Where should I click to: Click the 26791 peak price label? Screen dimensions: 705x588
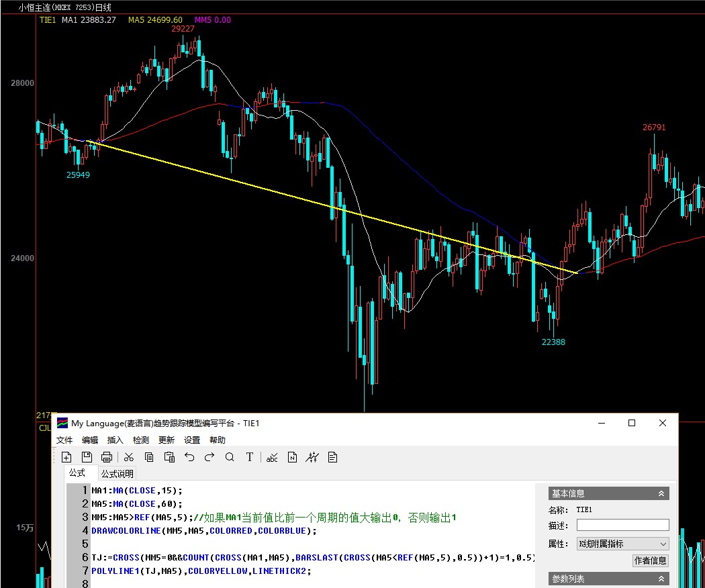654,128
